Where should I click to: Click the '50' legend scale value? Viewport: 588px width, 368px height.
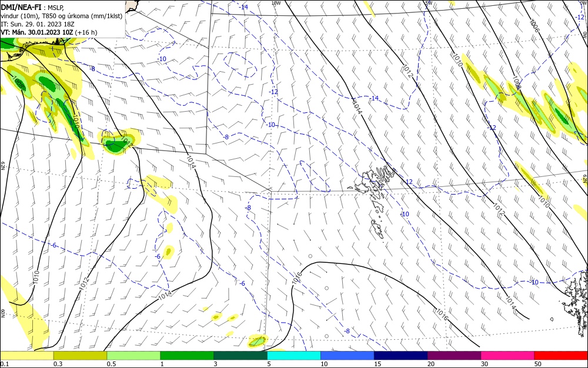tap(538, 364)
